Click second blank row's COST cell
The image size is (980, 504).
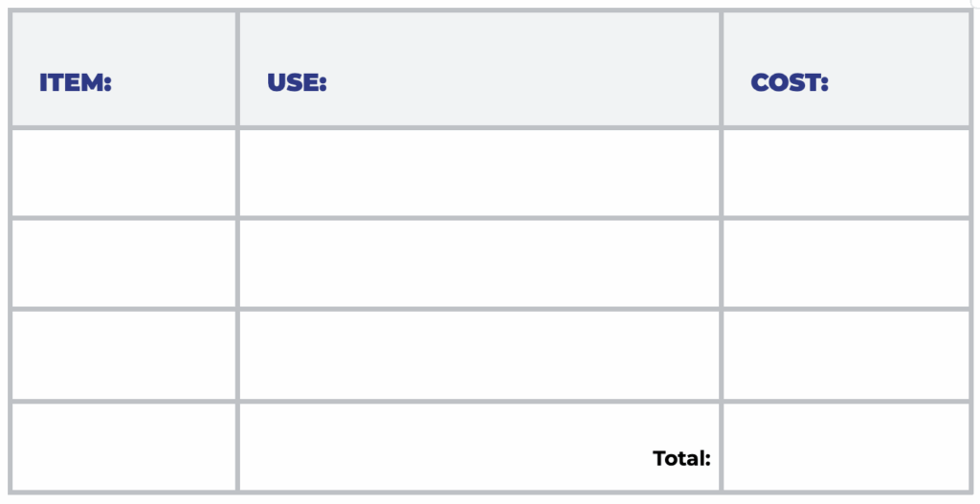point(846,263)
